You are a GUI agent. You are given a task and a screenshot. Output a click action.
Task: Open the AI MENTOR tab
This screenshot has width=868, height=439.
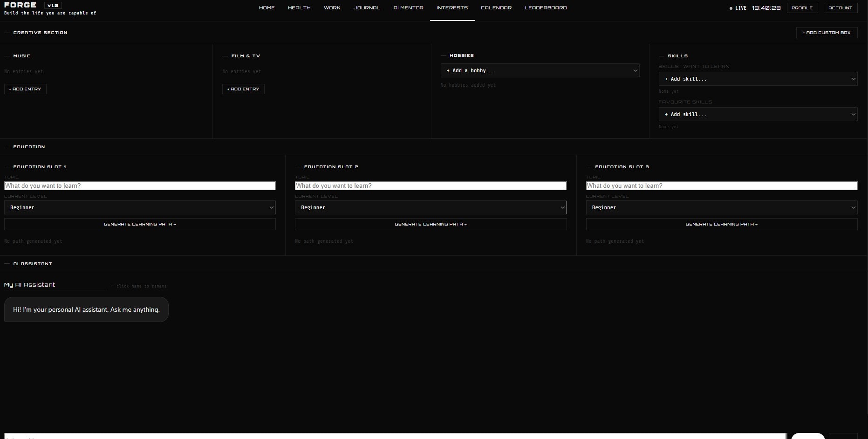tap(409, 8)
